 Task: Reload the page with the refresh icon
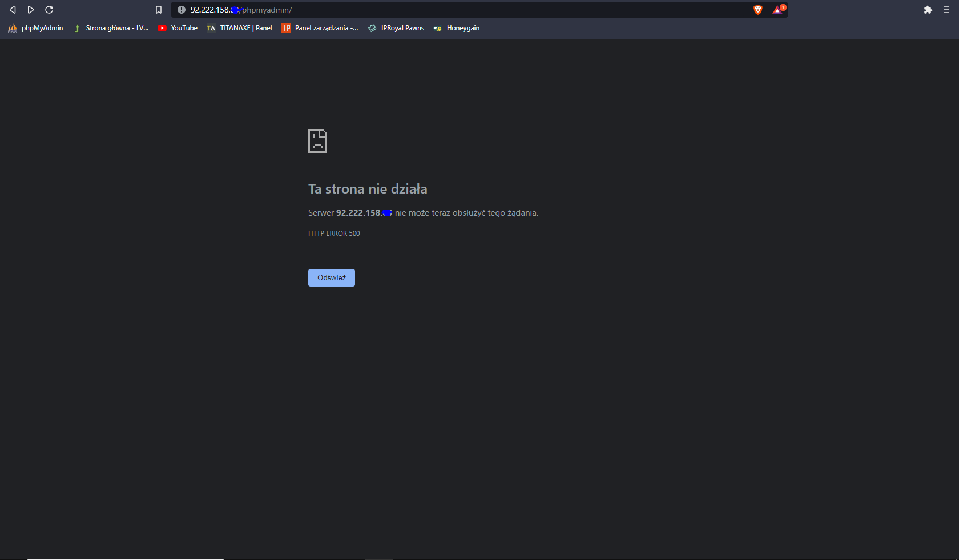click(49, 10)
